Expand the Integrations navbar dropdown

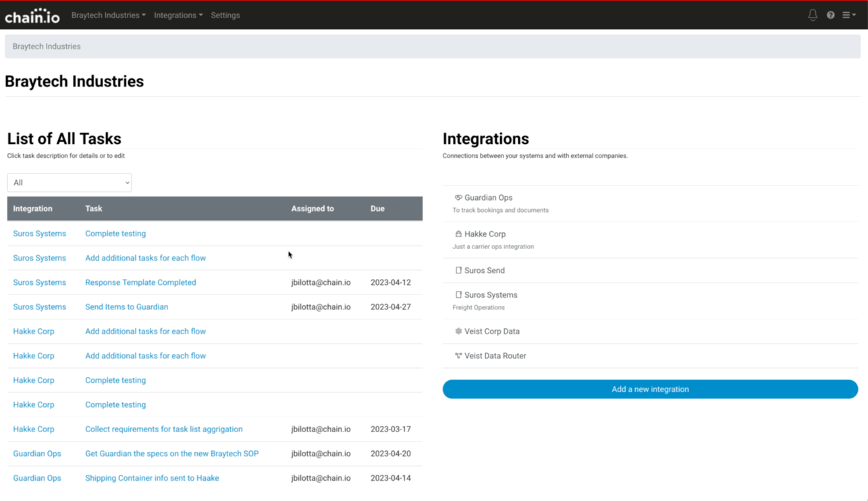(x=178, y=15)
